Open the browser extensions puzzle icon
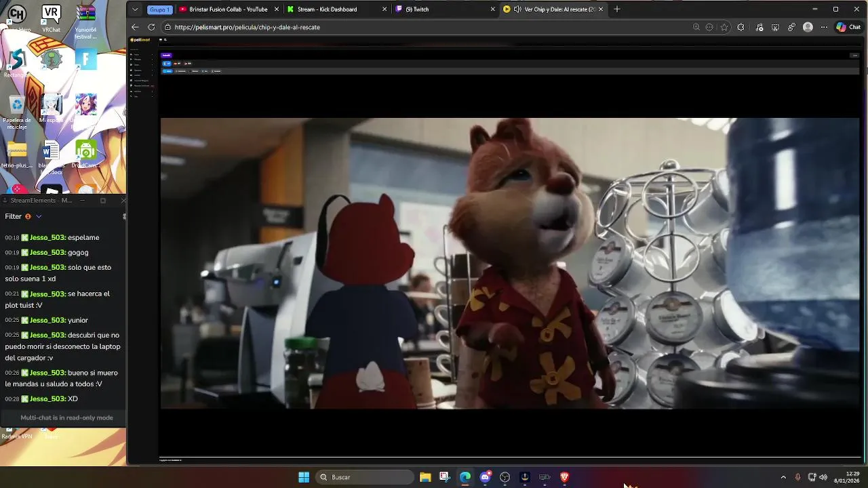The image size is (868, 488). 741,27
